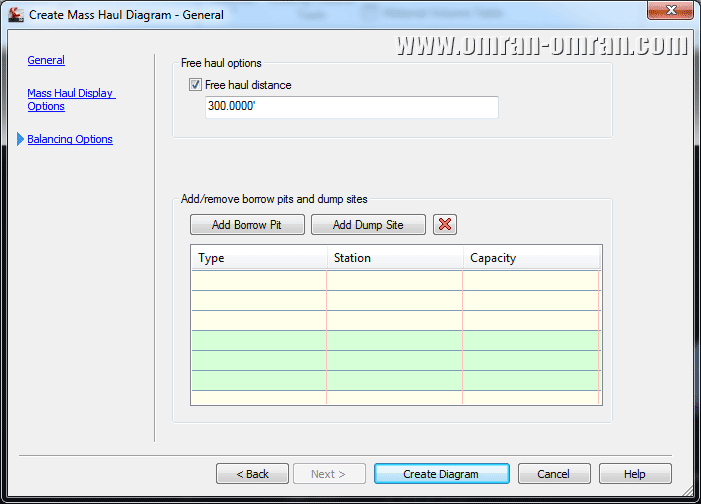This screenshot has height=504, width=701.
Task: Open the Mass Haul Display Options link
Action: click(71, 100)
